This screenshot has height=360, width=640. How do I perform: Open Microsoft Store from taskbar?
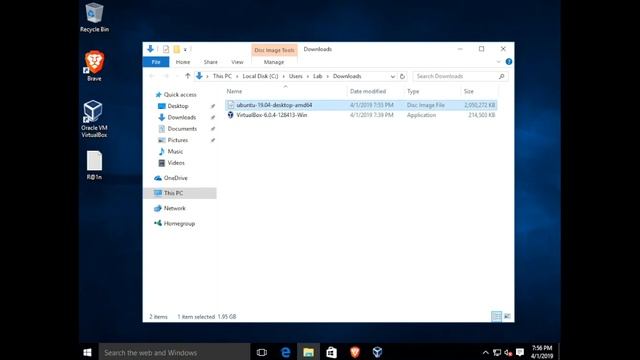point(331,352)
